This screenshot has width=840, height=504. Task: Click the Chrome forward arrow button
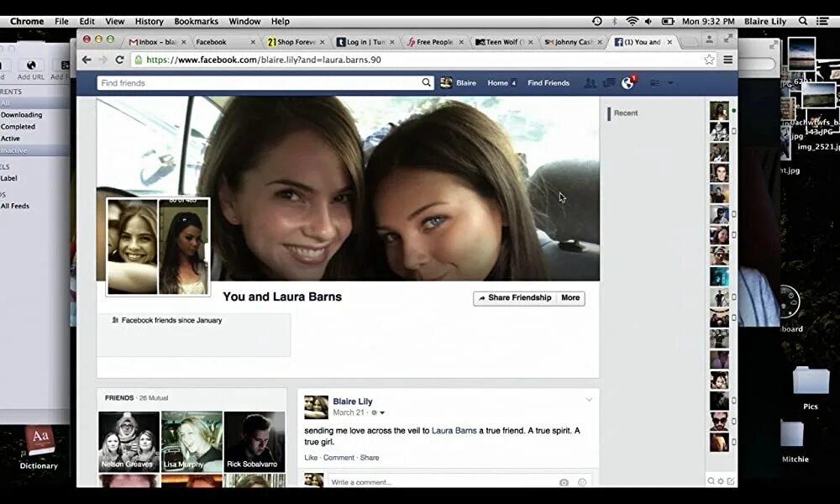(103, 60)
